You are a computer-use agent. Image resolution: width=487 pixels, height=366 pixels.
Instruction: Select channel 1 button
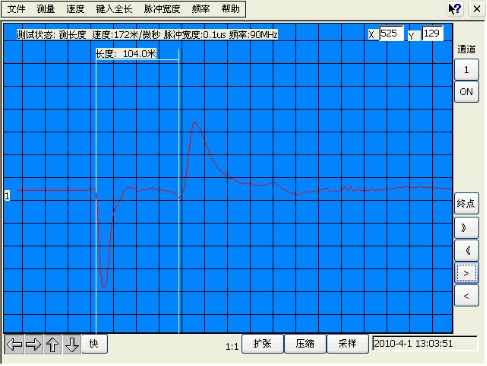point(466,69)
